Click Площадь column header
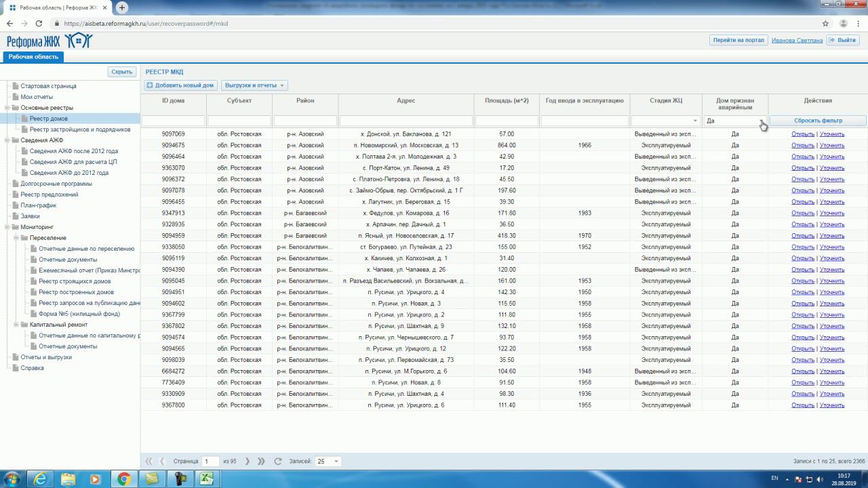 click(x=507, y=100)
